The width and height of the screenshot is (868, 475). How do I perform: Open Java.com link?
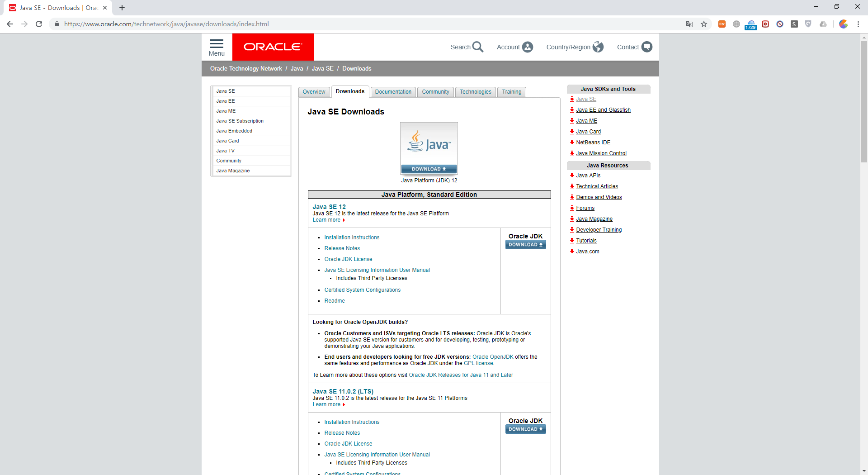coord(587,252)
